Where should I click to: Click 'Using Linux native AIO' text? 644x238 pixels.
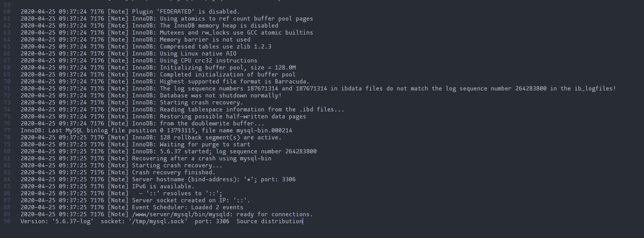point(198,54)
